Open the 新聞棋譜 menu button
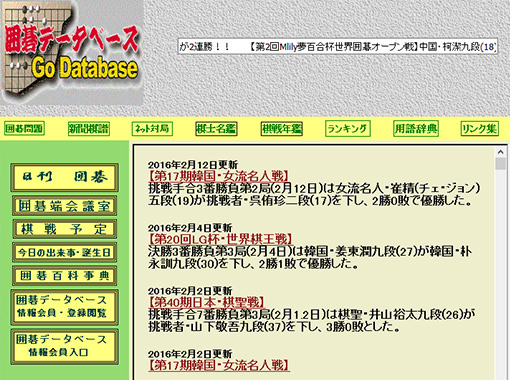 (89, 129)
